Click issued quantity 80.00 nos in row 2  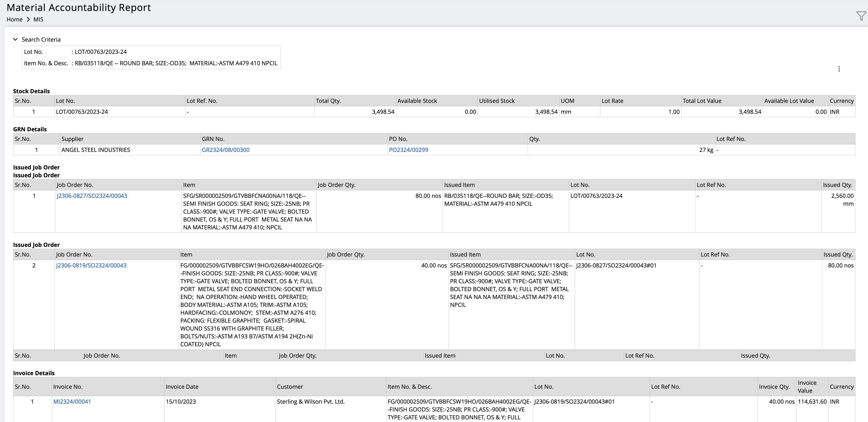point(841,265)
